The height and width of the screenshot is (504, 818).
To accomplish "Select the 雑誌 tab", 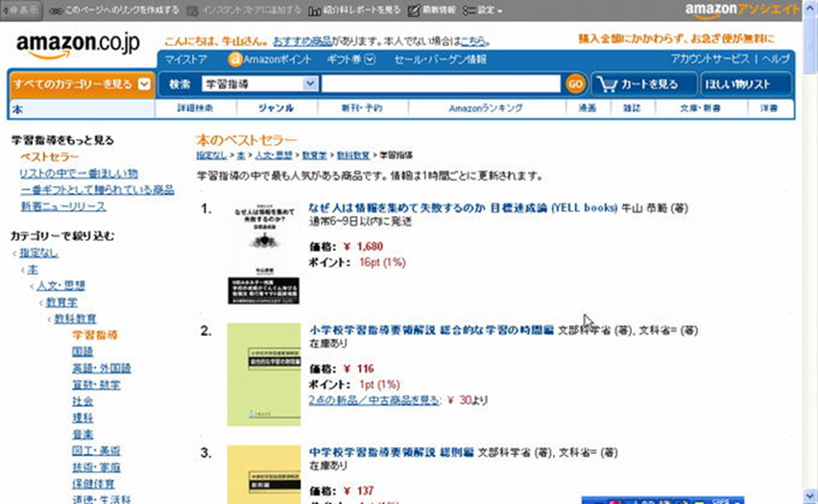I will point(632,108).
